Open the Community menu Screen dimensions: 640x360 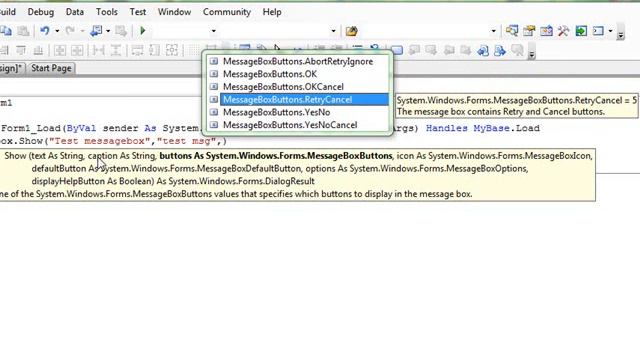227,12
